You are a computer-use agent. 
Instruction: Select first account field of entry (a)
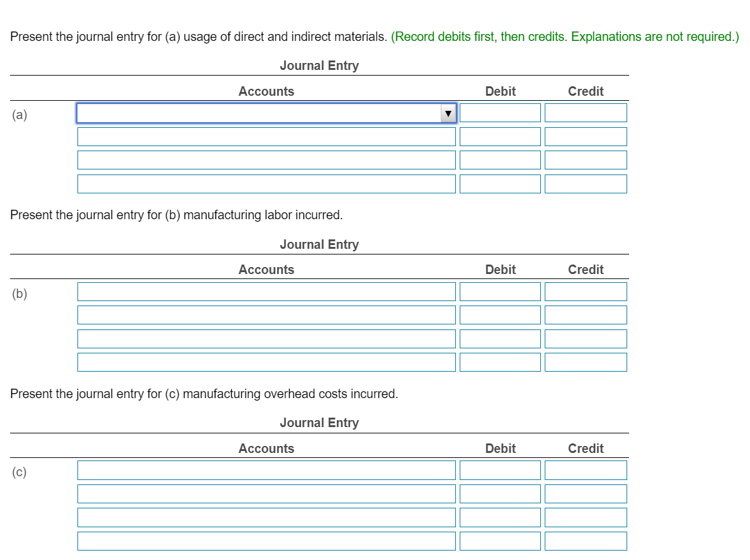coord(266,113)
